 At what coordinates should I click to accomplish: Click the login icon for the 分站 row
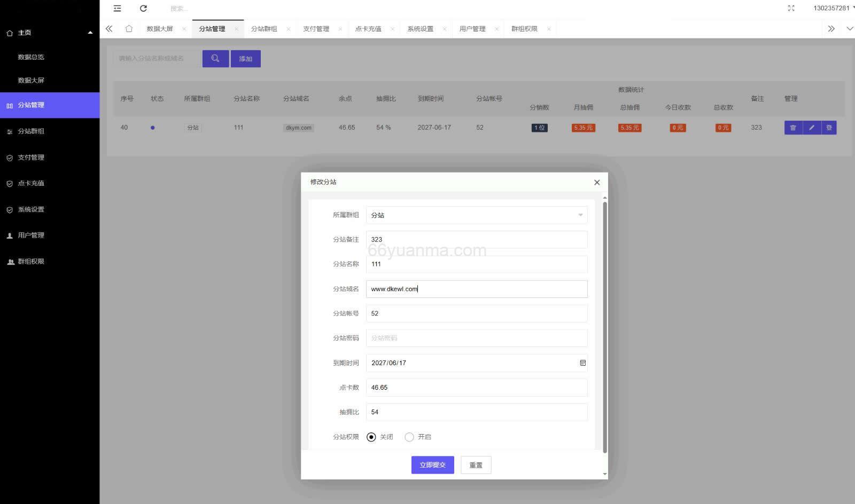[x=829, y=128]
